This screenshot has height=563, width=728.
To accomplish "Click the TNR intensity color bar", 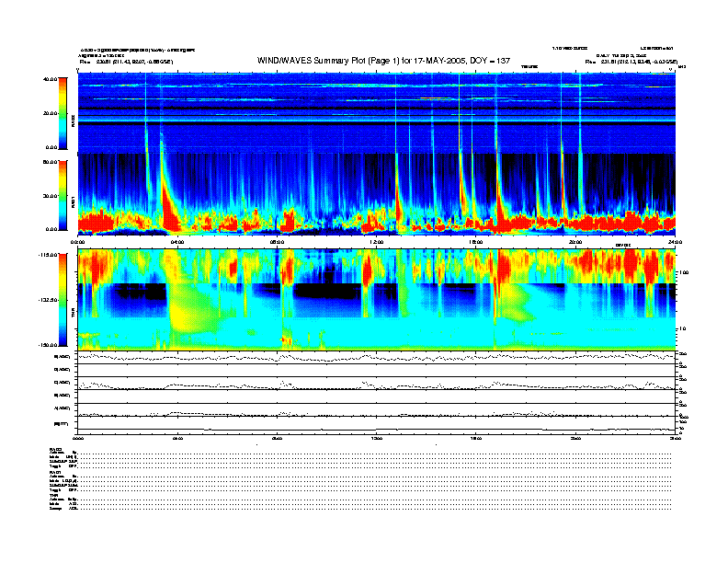I will [x=63, y=300].
